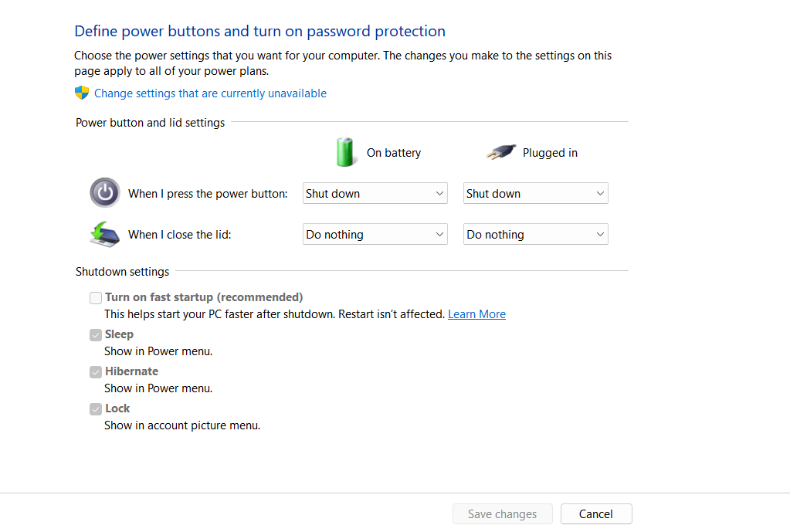Expand close lid Plugged in dropdown
790x532 pixels.
[x=535, y=235]
